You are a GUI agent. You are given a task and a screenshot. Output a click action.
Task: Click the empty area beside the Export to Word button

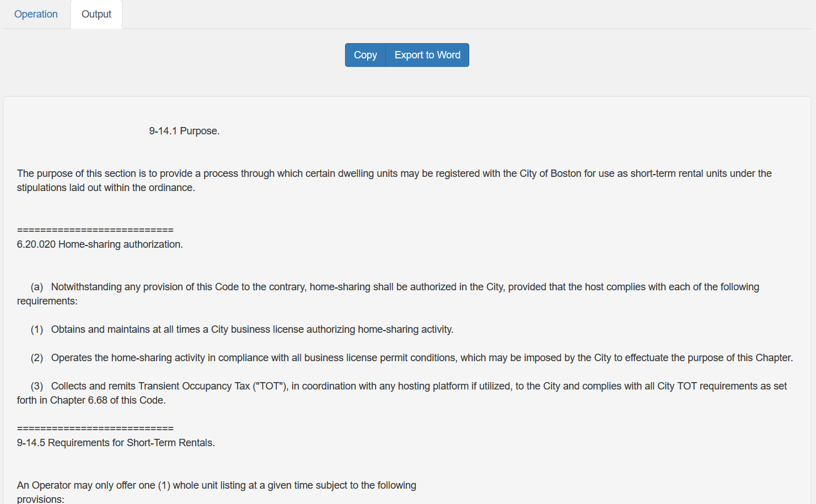tap(624, 55)
